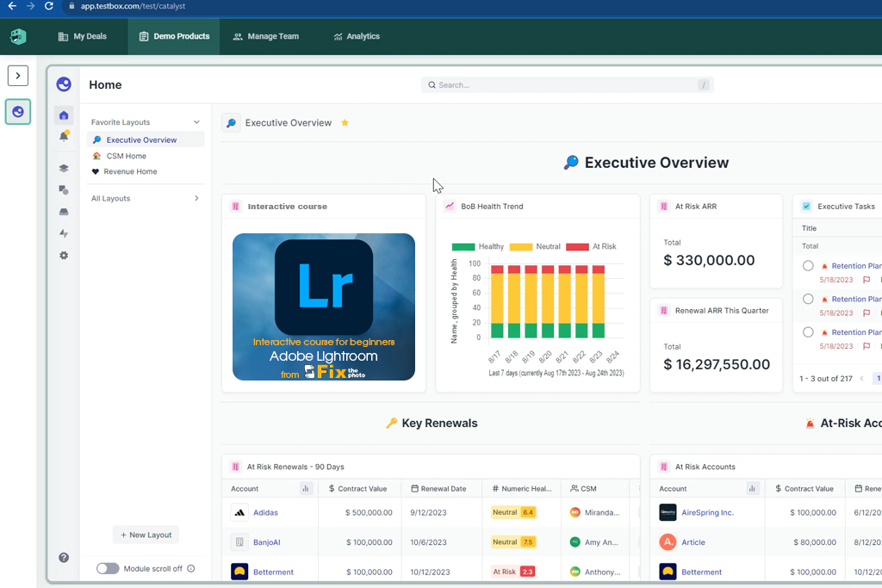882x588 pixels.
Task: Click BoB Health Trend chart icon
Action: pyautogui.click(x=450, y=207)
